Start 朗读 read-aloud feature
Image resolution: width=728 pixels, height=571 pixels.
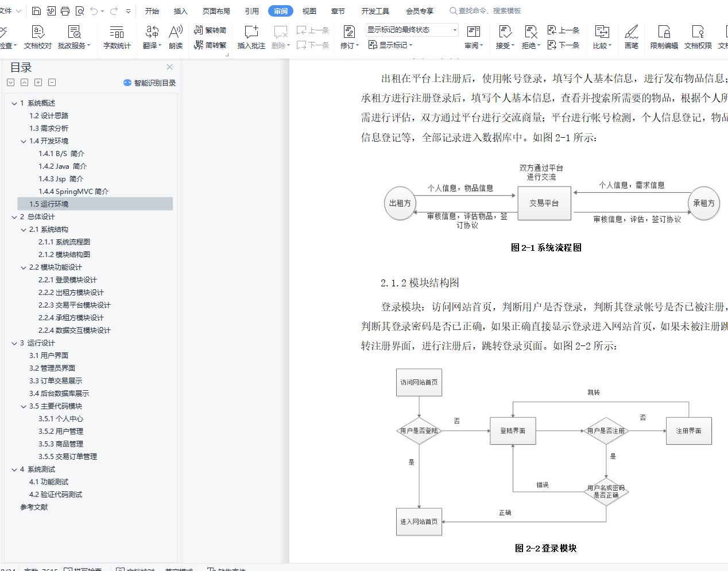(176, 37)
